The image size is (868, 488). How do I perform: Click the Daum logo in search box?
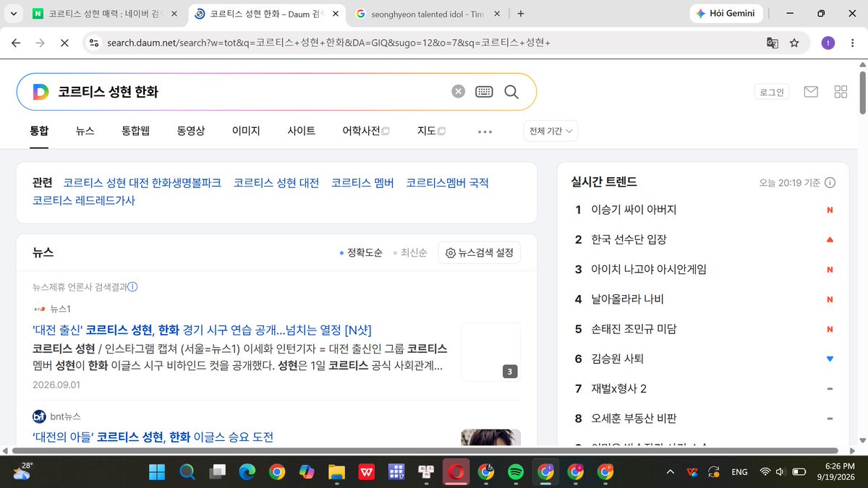point(41,91)
